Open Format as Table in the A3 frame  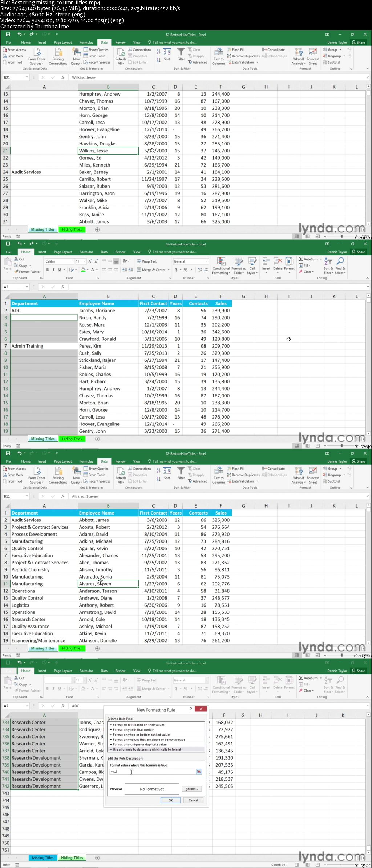(239, 266)
